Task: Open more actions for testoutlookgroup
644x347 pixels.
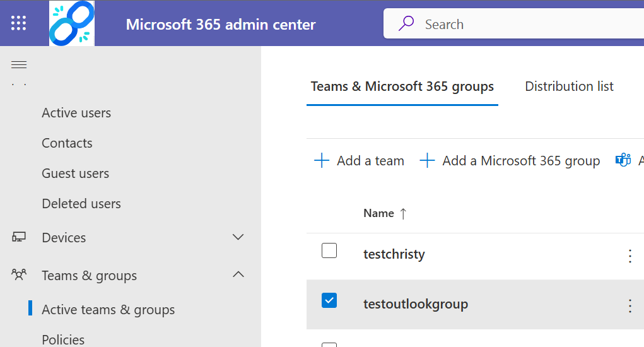Action: (629, 306)
